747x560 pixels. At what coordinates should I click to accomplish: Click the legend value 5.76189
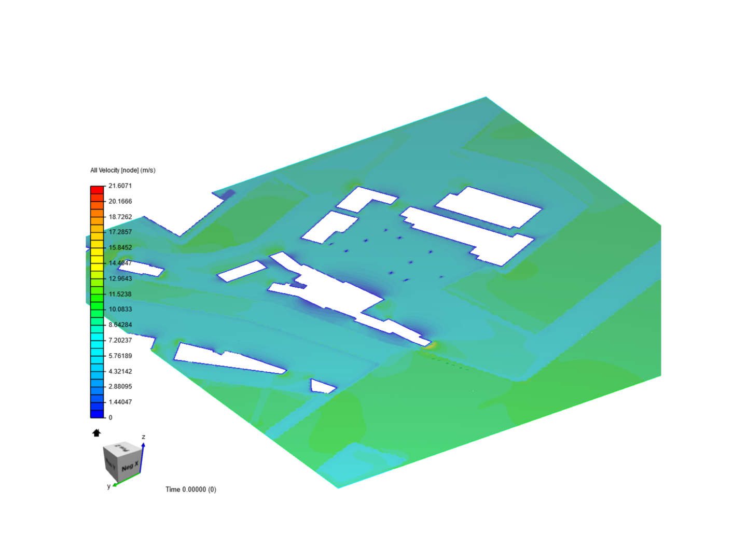coord(120,356)
